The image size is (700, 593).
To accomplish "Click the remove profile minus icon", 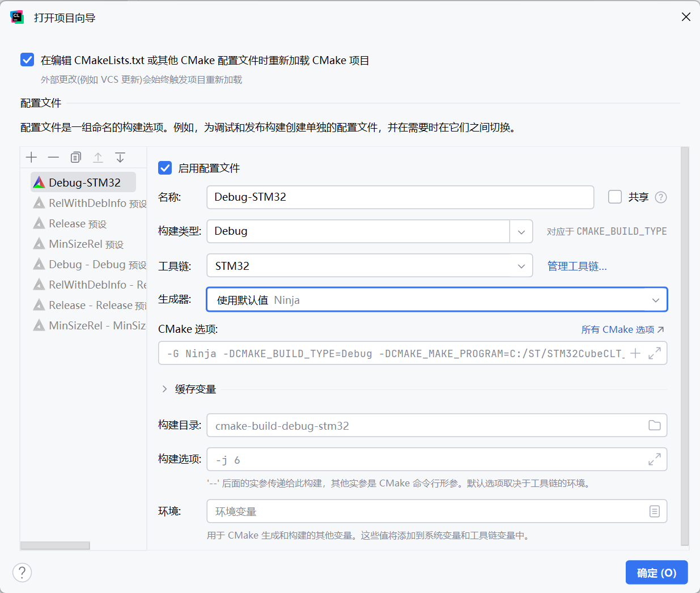I will [53, 158].
